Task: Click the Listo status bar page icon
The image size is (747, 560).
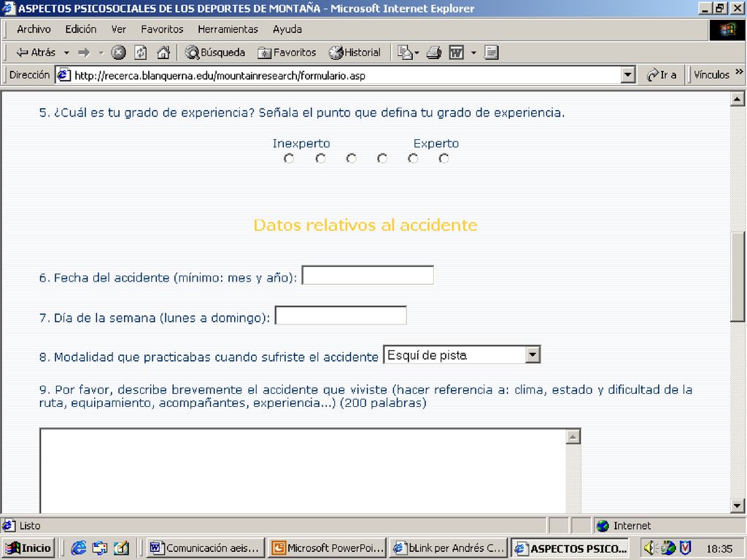Action: 9,525
